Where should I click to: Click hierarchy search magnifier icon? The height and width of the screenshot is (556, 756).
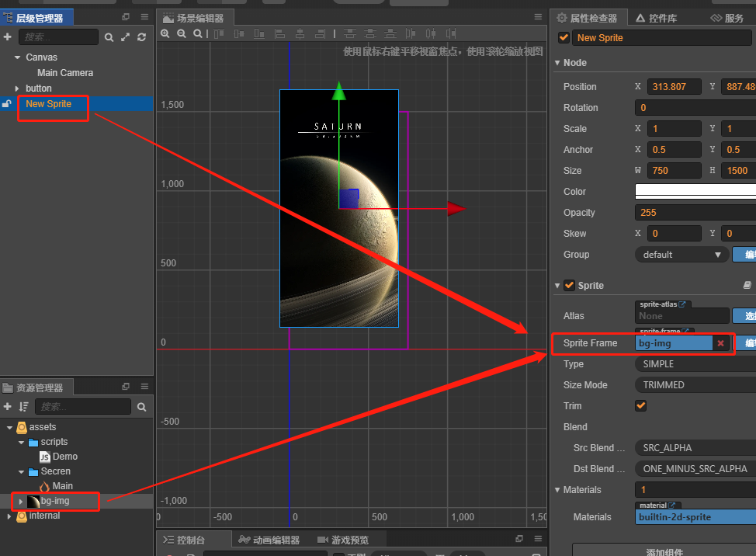(109, 37)
